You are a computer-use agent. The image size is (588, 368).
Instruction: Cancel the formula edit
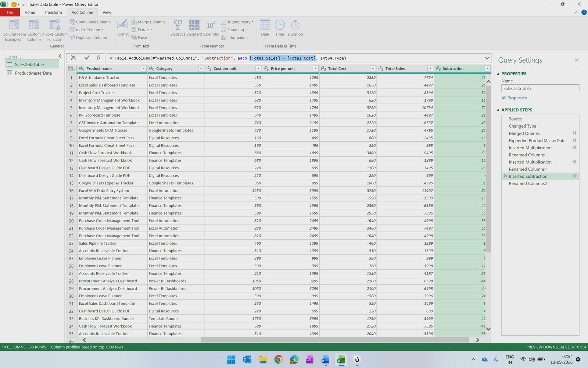[x=73, y=58]
